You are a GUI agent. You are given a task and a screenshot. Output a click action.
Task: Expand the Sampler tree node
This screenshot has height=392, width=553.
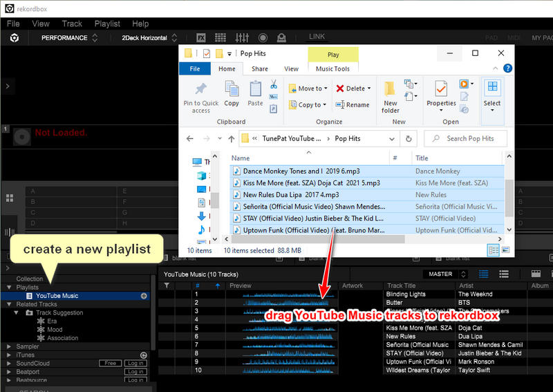tap(9, 346)
